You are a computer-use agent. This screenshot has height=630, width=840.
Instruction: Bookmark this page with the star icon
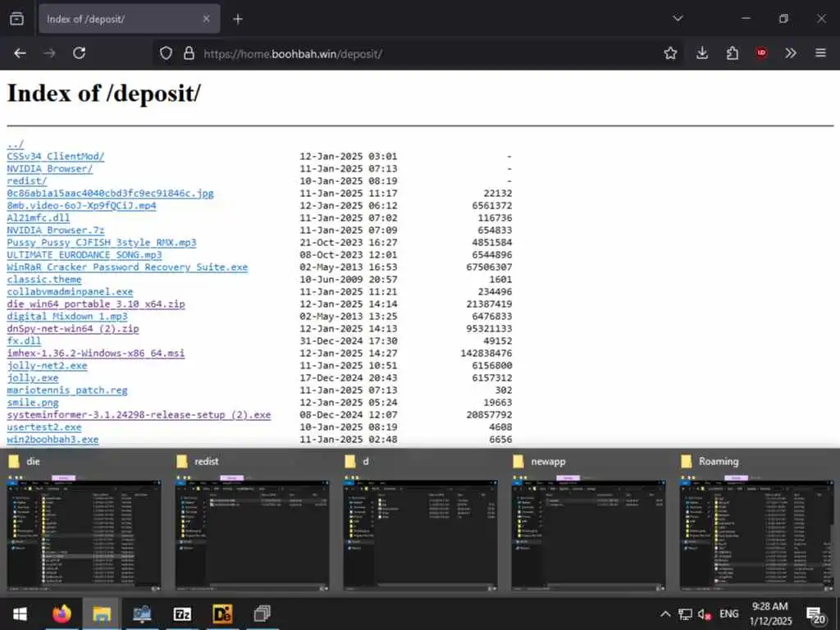coord(670,53)
